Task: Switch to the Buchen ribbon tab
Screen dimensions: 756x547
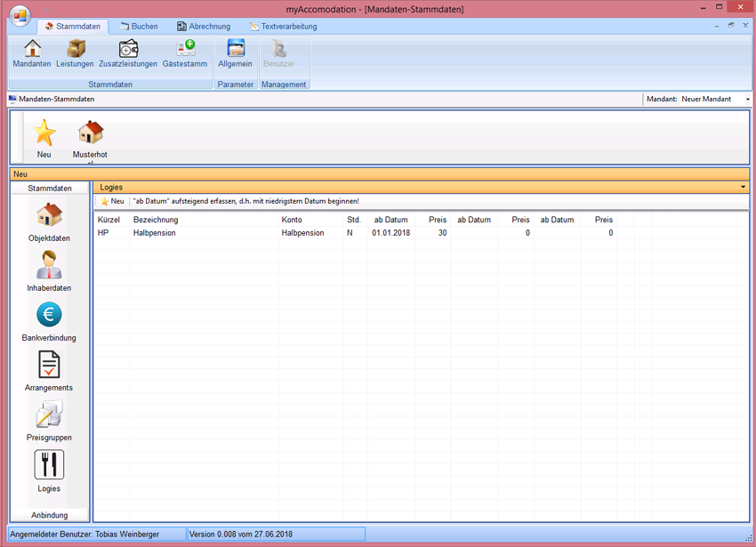Action: pyautogui.click(x=138, y=27)
